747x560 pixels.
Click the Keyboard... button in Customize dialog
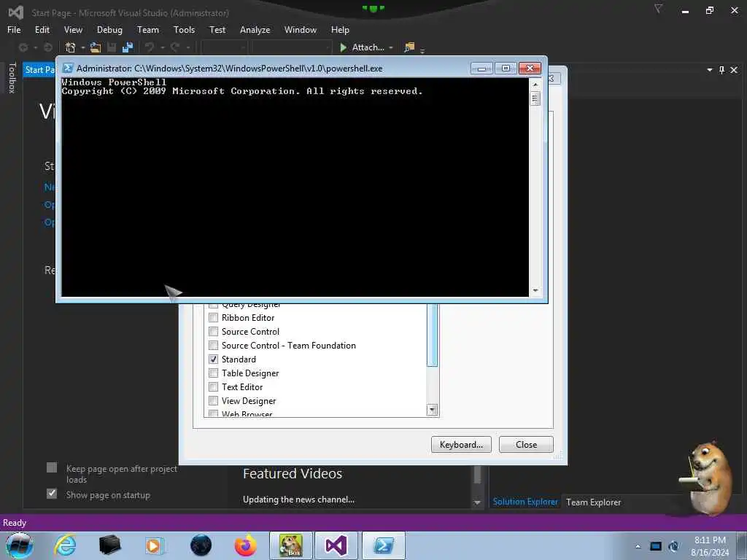(461, 444)
